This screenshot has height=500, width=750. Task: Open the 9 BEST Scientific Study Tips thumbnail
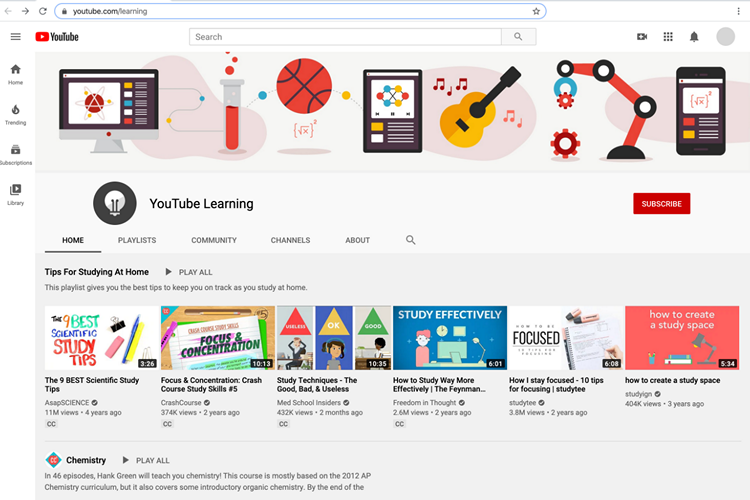point(101,338)
